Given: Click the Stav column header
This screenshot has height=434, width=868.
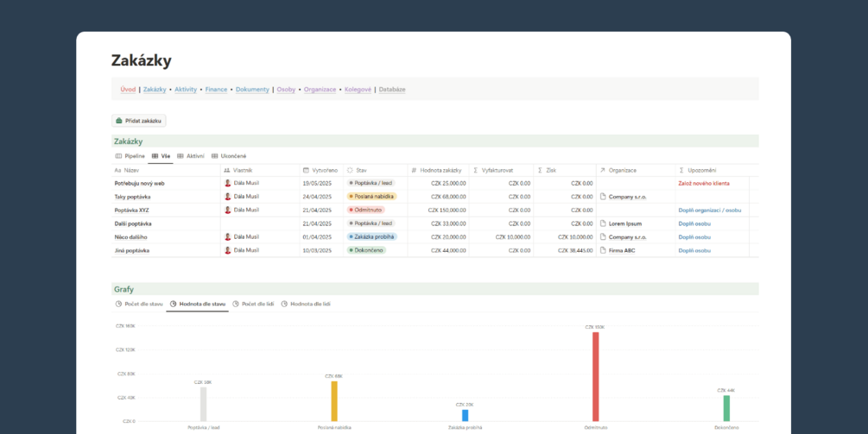Looking at the screenshot, I should (x=376, y=170).
